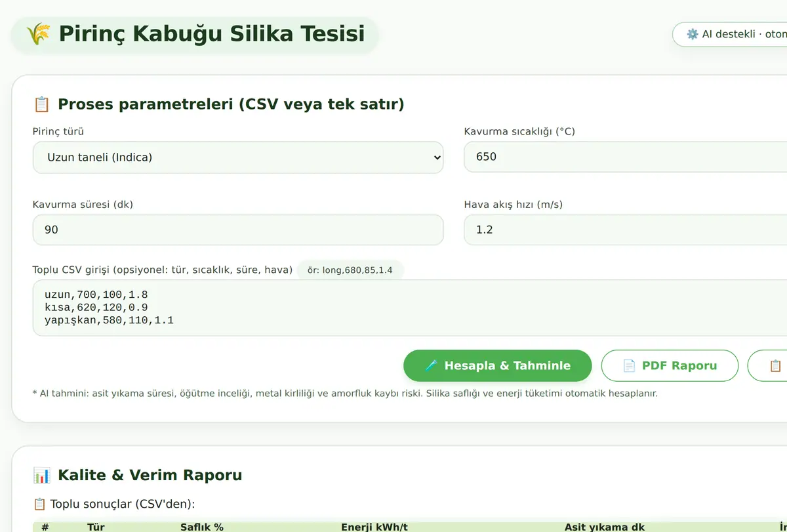Click the Saflık % column header
Image resolution: width=787 pixels, height=532 pixels.
pos(202,527)
